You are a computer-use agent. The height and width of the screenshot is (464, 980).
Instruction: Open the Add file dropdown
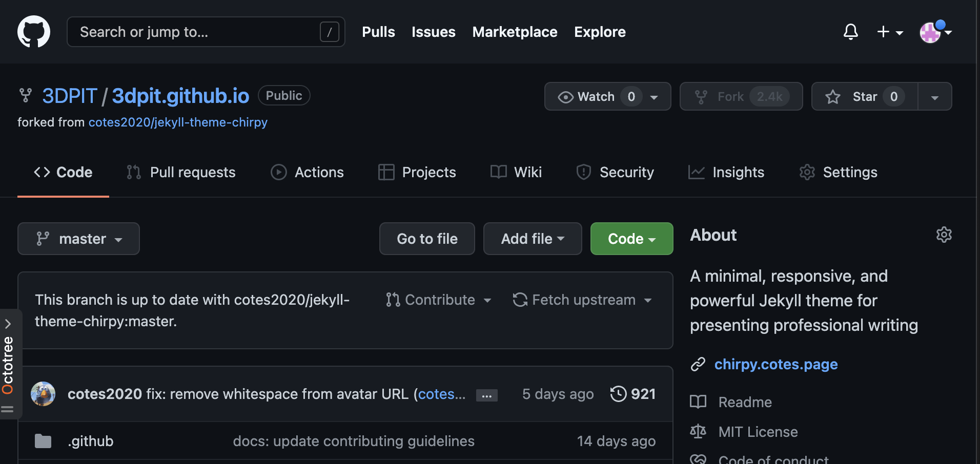pyautogui.click(x=533, y=239)
